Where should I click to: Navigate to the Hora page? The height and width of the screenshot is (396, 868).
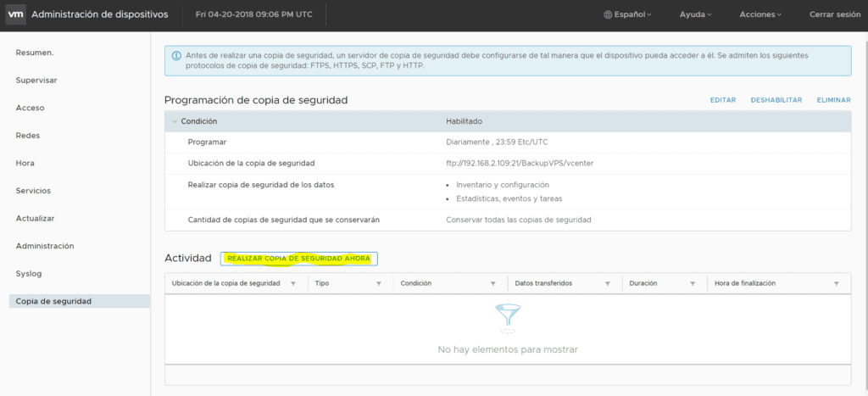click(25, 164)
